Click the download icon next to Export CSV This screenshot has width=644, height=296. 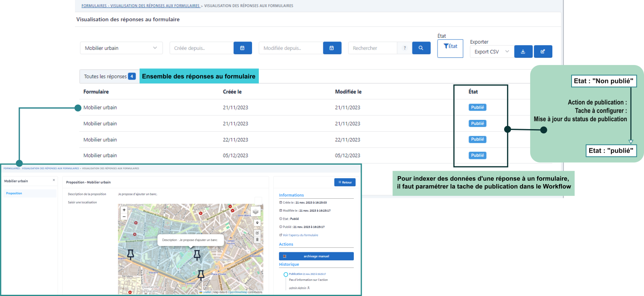pyautogui.click(x=523, y=51)
